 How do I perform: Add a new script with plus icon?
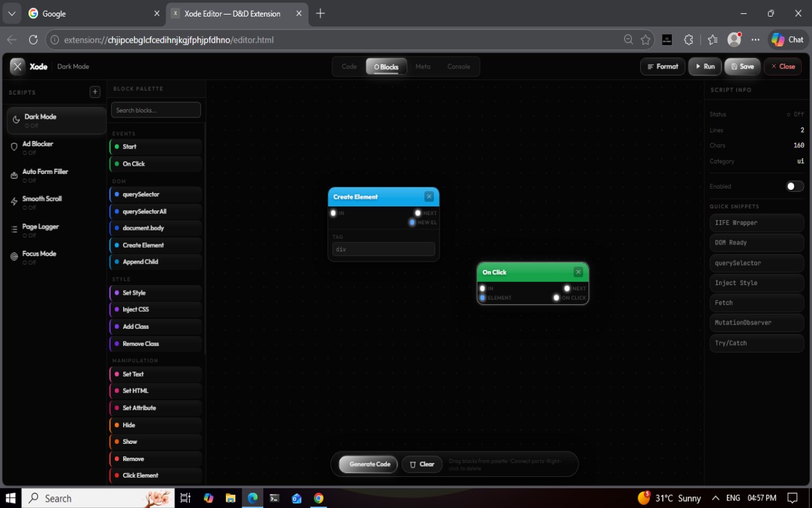(95, 92)
